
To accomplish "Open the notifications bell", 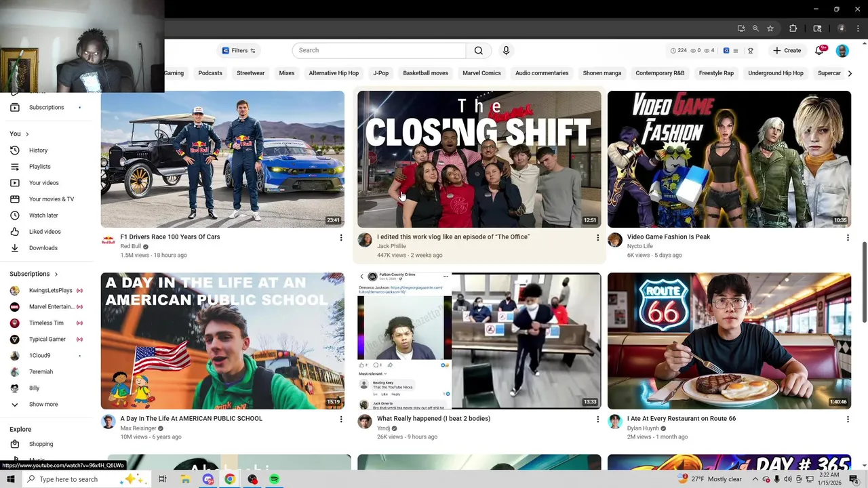I will (x=819, y=50).
